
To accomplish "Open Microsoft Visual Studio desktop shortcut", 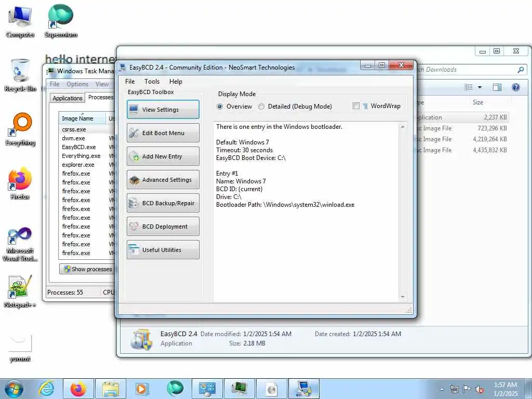I will click(20, 244).
